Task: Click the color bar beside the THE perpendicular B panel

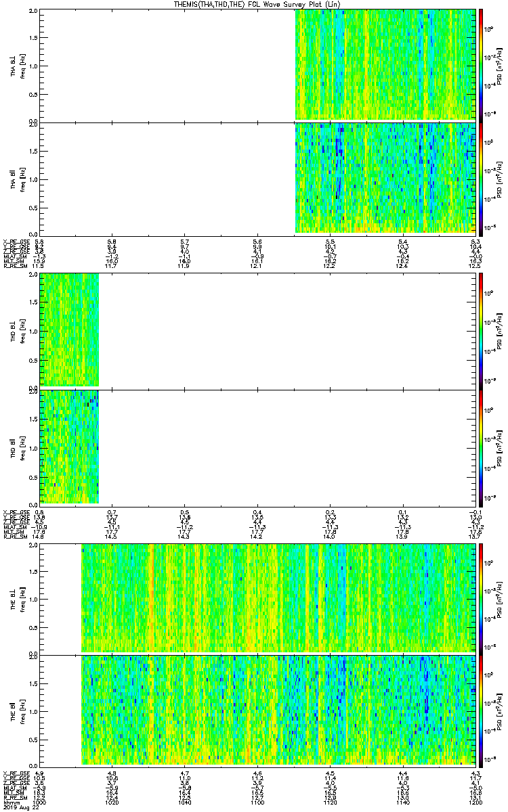Action: (481, 598)
